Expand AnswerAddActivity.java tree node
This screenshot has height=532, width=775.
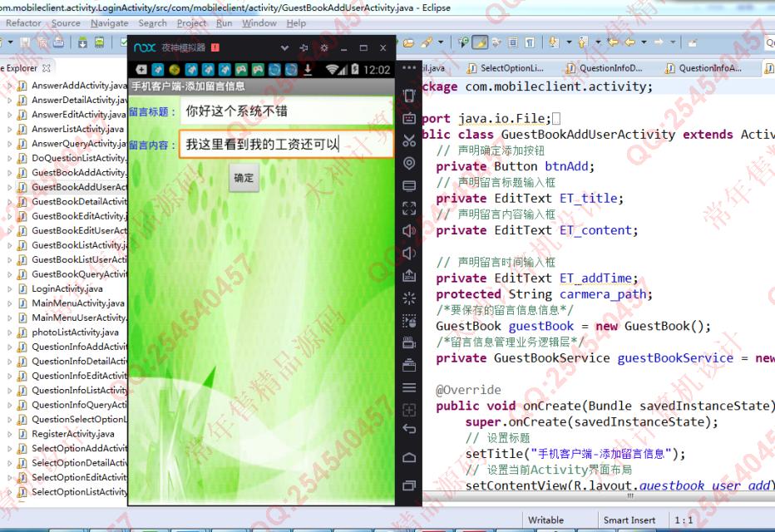tap(9, 86)
